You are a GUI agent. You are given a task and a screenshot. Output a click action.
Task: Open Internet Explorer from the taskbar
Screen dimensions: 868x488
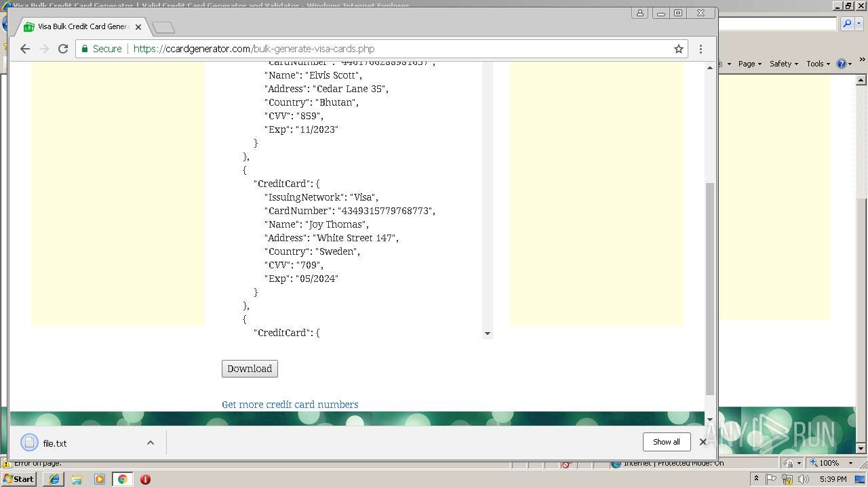54,479
